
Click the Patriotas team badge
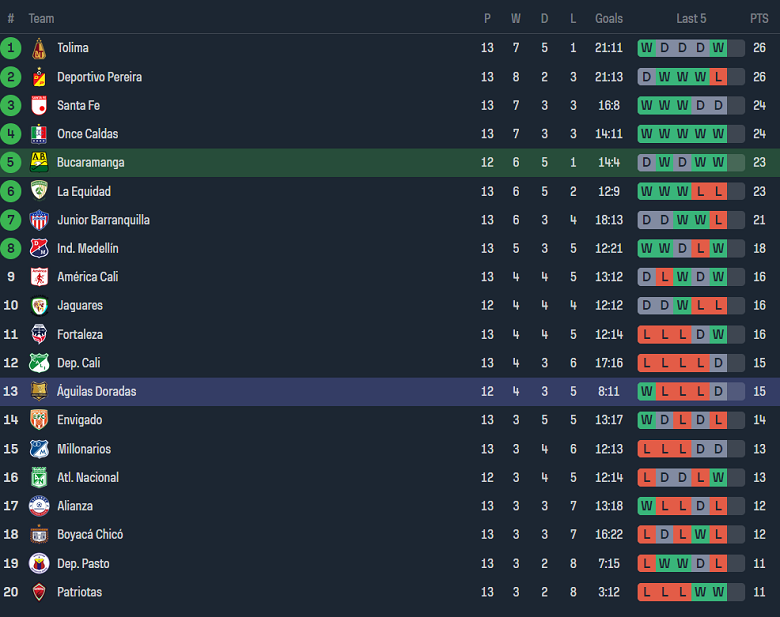click(39, 592)
